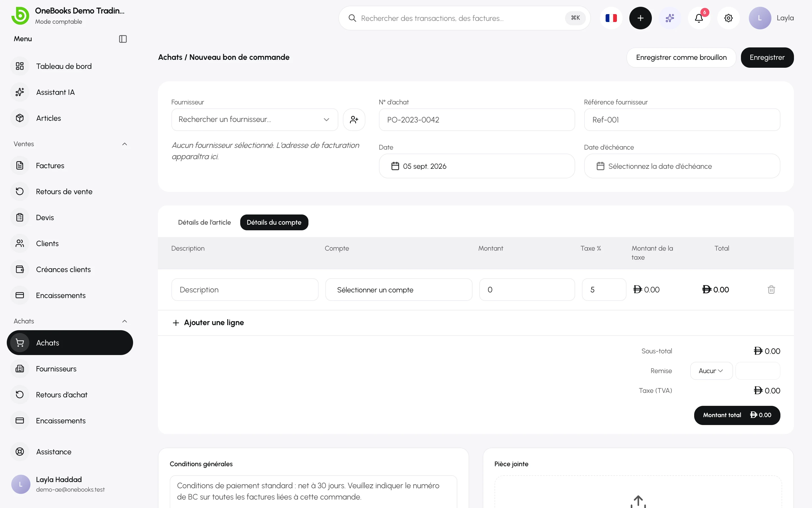
Task: Open the Rechercher un fournisseur dropdown
Action: (255, 120)
